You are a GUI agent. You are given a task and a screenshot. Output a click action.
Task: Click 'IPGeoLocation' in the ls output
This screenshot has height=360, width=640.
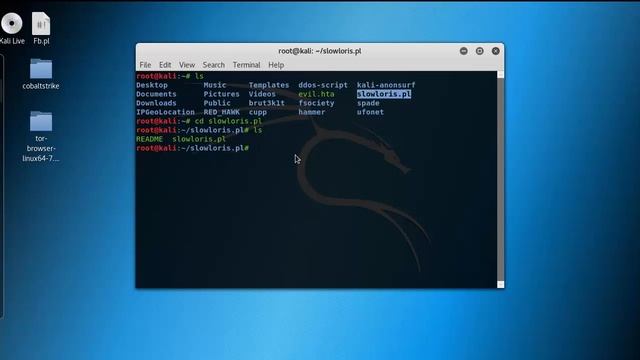pos(165,112)
